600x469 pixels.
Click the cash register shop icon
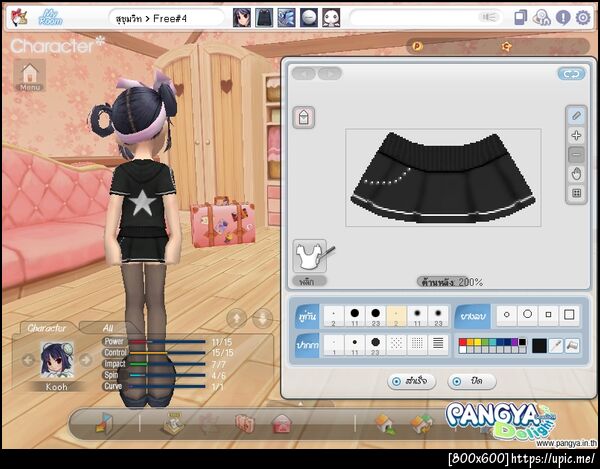(173, 424)
